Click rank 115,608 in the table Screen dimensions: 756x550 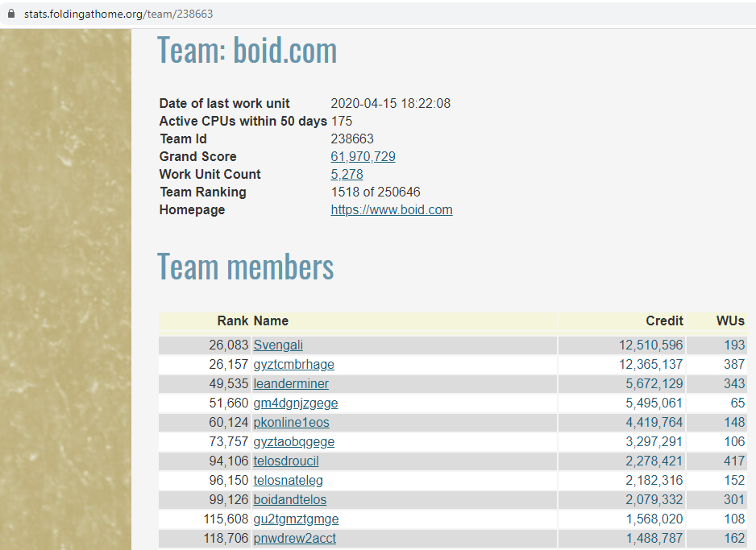pos(226,519)
